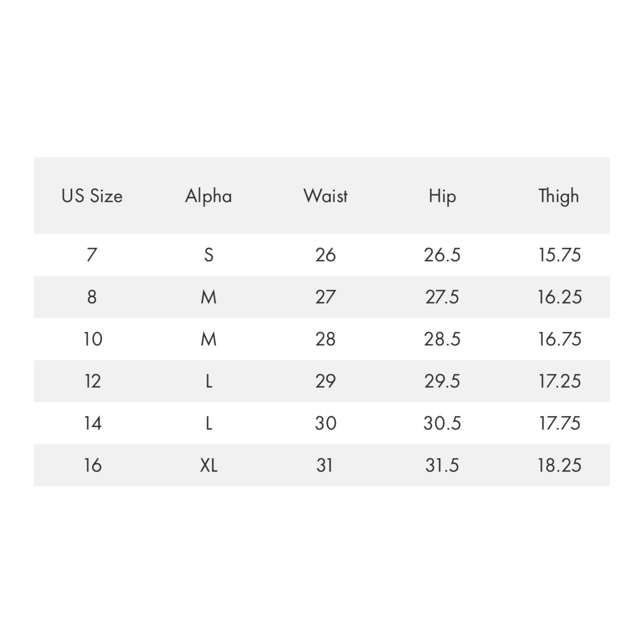Select hip measurement 27.5
Viewport: 644px width, 644px height.
click(442, 297)
